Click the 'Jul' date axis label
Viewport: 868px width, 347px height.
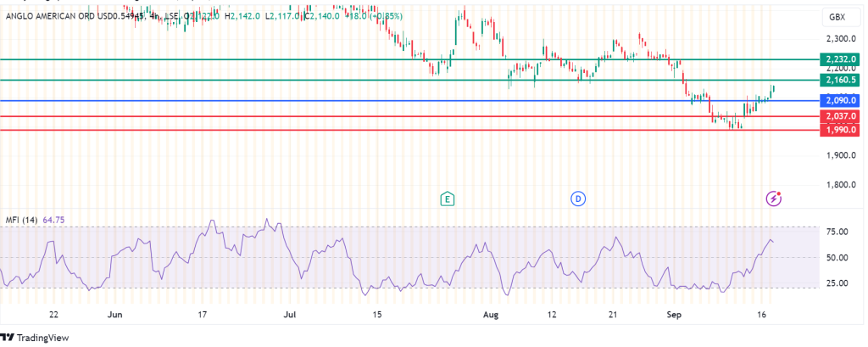click(290, 315)
